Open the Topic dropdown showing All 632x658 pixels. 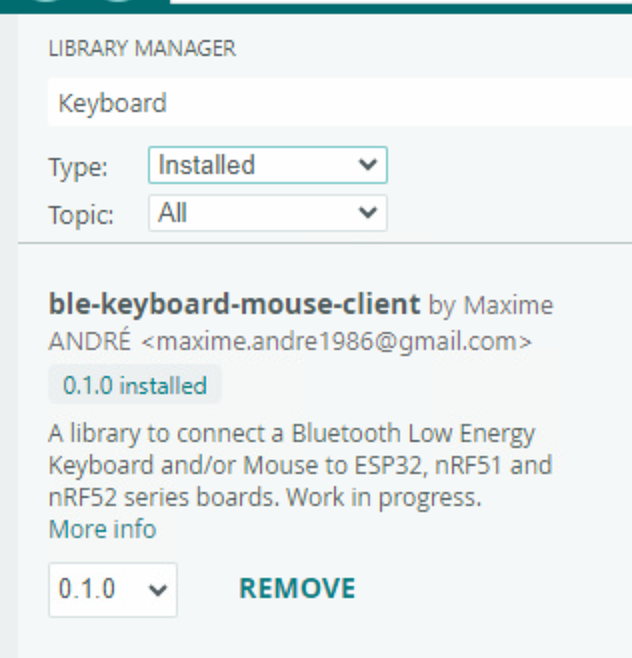coord(267,213)
